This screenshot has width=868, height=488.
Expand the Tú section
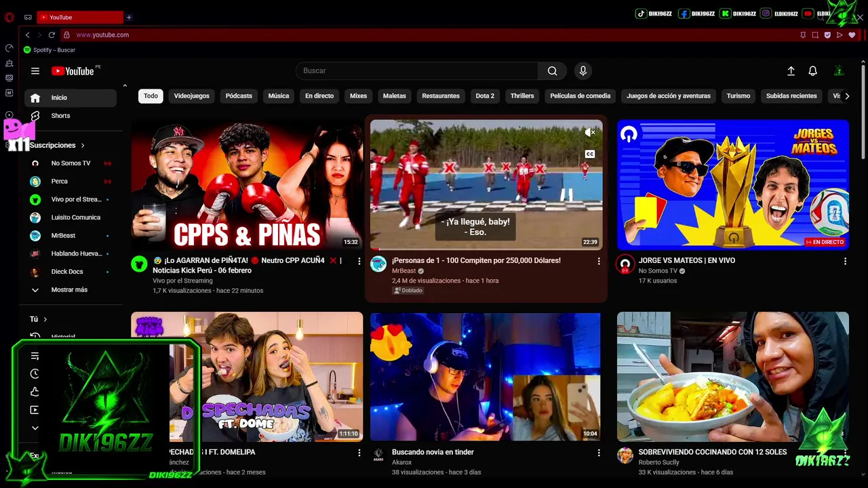click(39, 319)
